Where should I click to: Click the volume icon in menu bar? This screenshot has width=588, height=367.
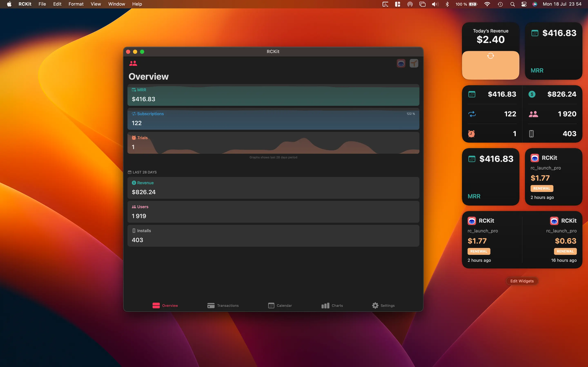(x=435, y=4)
